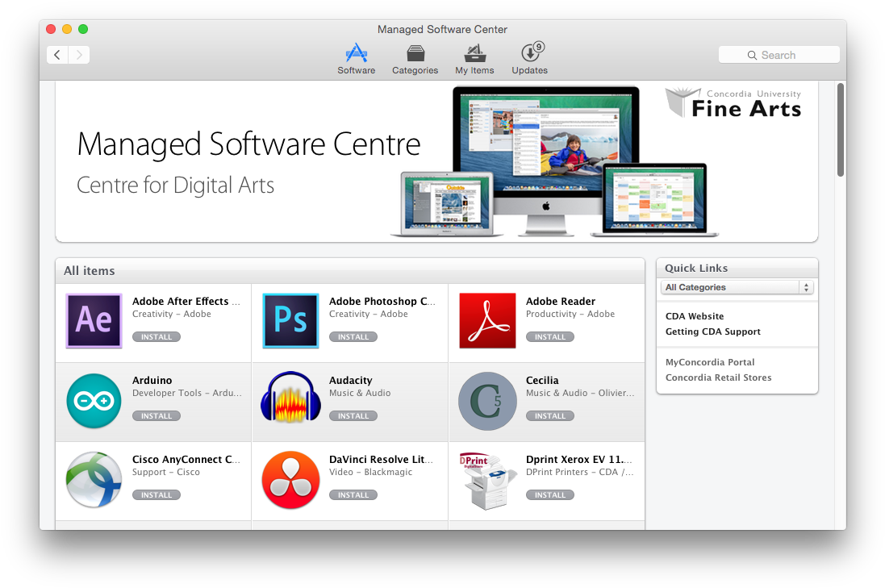Go to My Items section

(474, 60)
